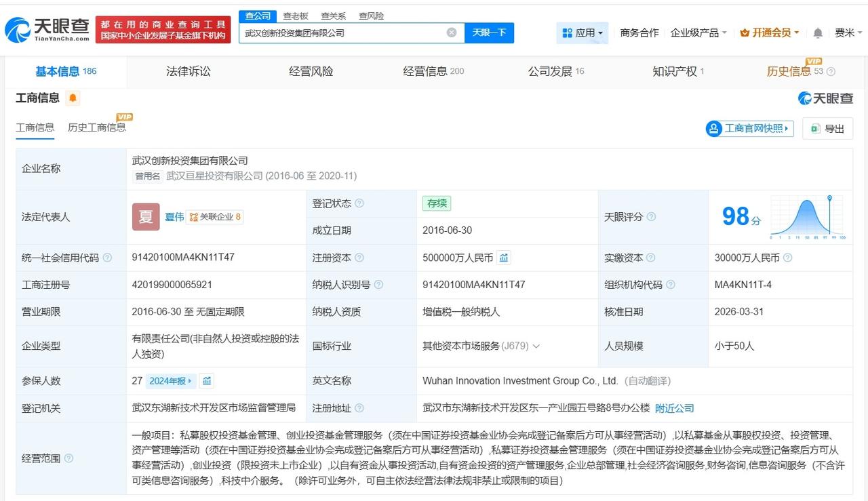Click the 夏 avatar of the legal representative

pyautogui.click(x=146, y=217)
